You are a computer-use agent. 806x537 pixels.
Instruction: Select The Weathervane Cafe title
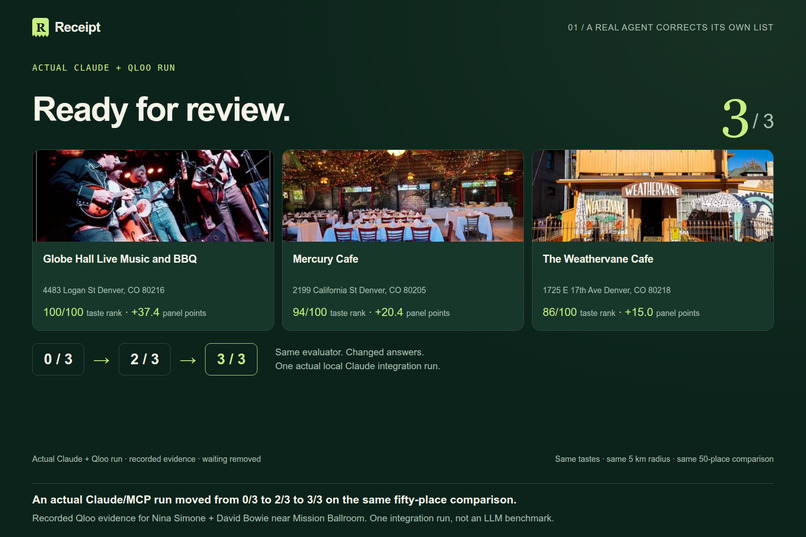pyautogui.click(x=598, y=259)
